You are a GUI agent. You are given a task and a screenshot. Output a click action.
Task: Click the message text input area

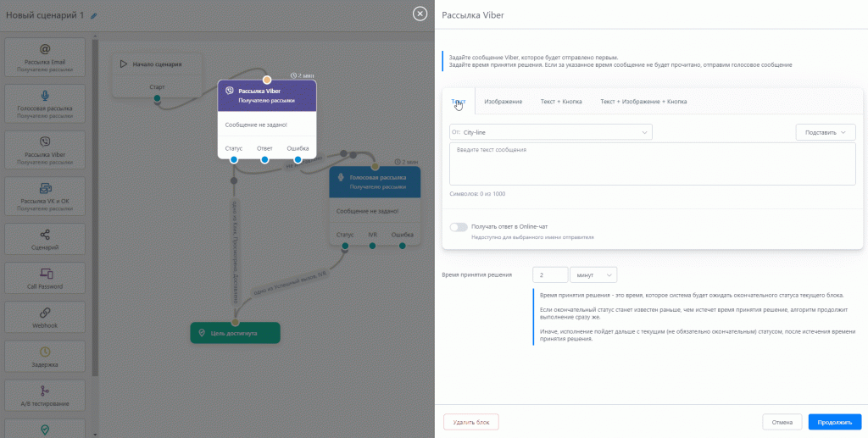(x=652, y=164)
